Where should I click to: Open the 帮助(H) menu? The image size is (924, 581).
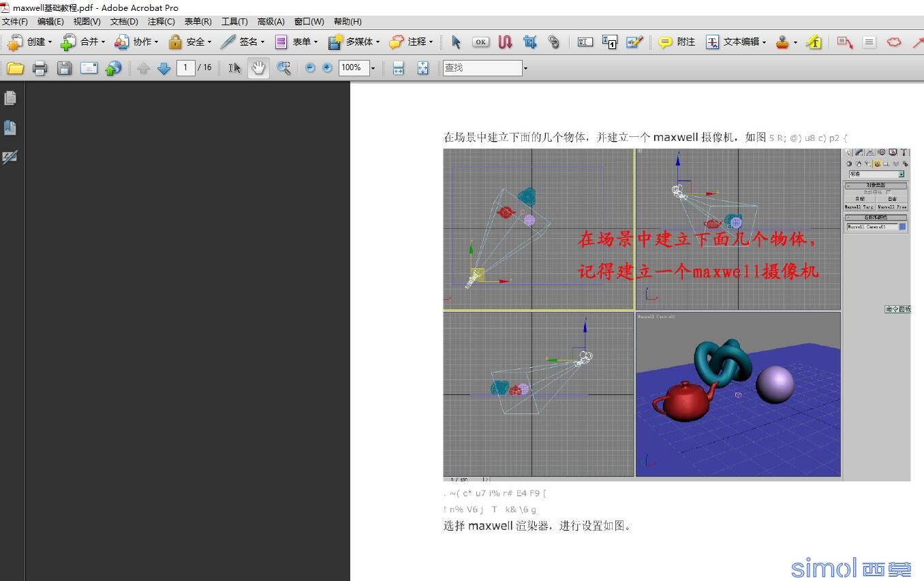tap(348, 22)
